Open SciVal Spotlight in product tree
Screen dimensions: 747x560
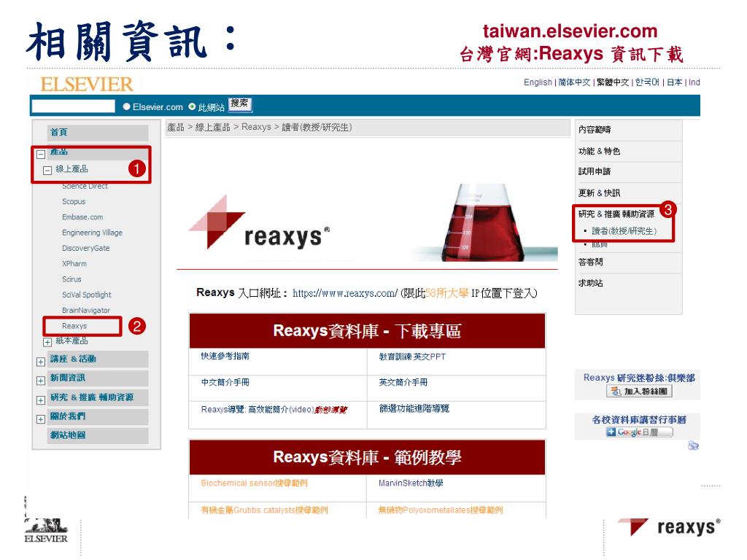[87, 295]
